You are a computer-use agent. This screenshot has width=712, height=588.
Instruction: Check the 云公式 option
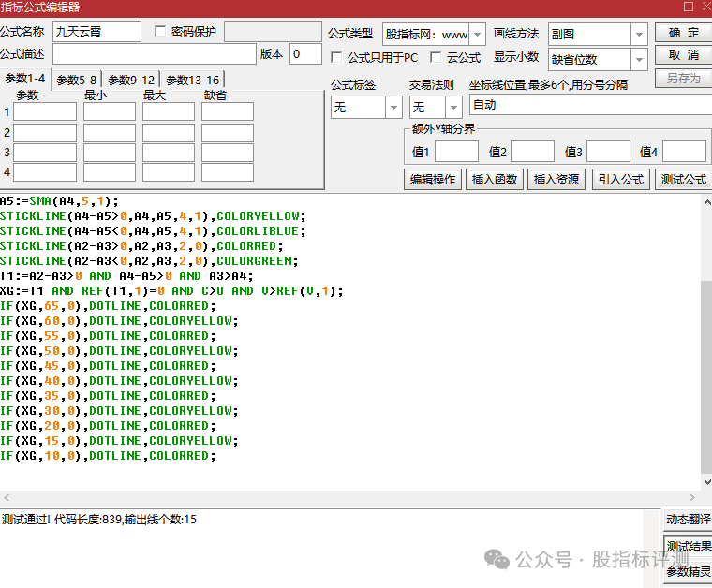(438, 58)
